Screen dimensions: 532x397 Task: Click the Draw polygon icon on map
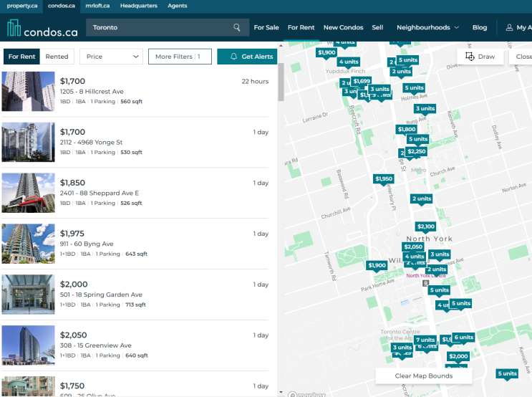tap(470, 57)
